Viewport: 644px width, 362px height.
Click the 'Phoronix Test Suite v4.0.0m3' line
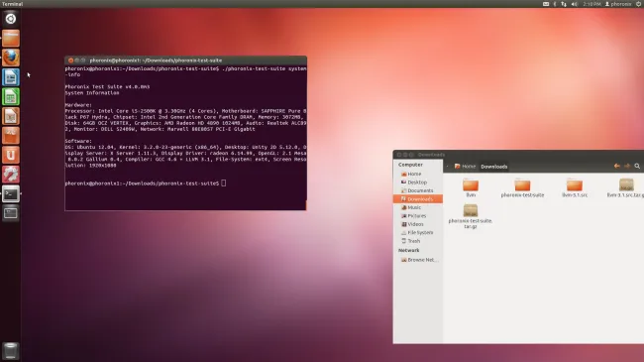coord(107,87)
